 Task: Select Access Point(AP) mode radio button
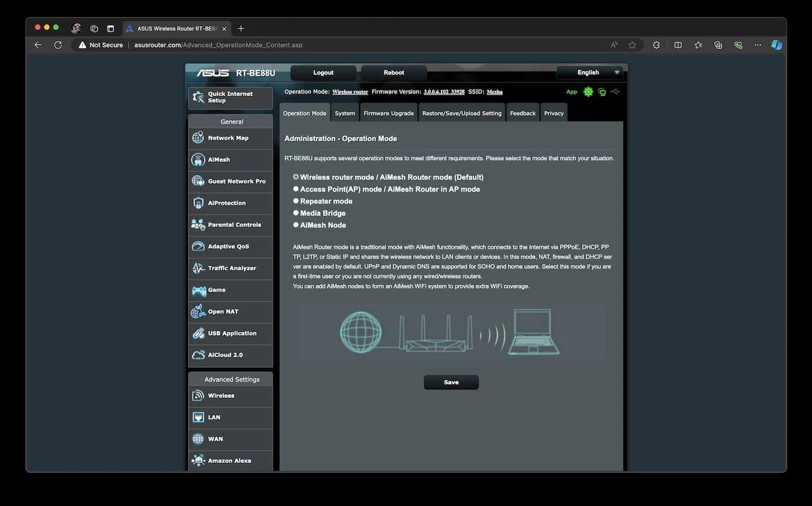(x=296, y=189)
